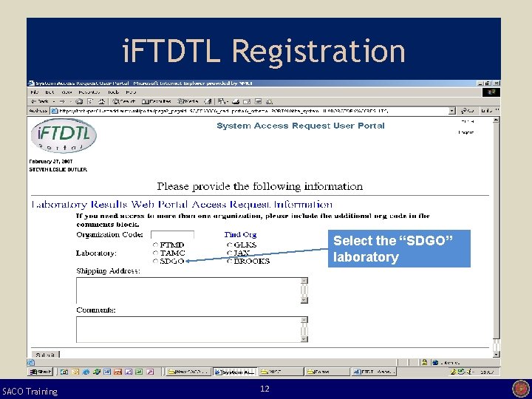532x399 pixels.
Task: Click the Find Org link
Action: pyautogui.click(x=240, y=234)
